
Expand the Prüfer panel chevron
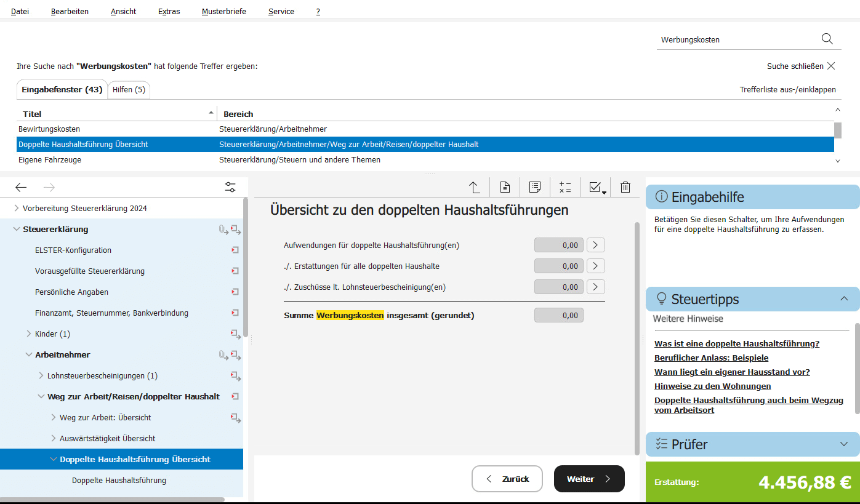[x=844, y=444]
